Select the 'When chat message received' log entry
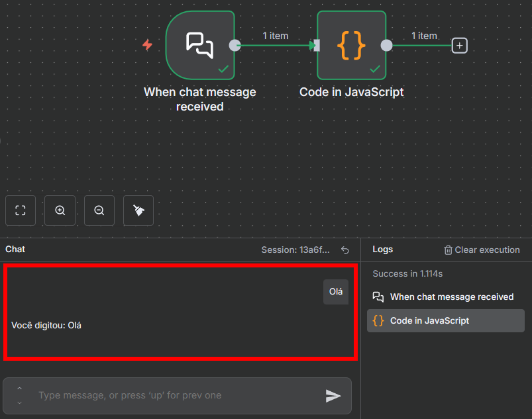 coord(451,297)
